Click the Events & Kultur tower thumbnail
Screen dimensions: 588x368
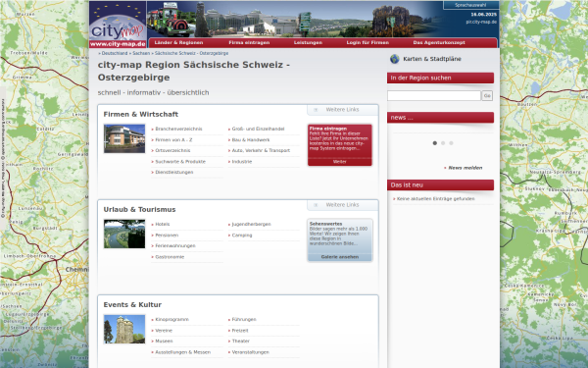pyautogui.click(x=124, y=330)
